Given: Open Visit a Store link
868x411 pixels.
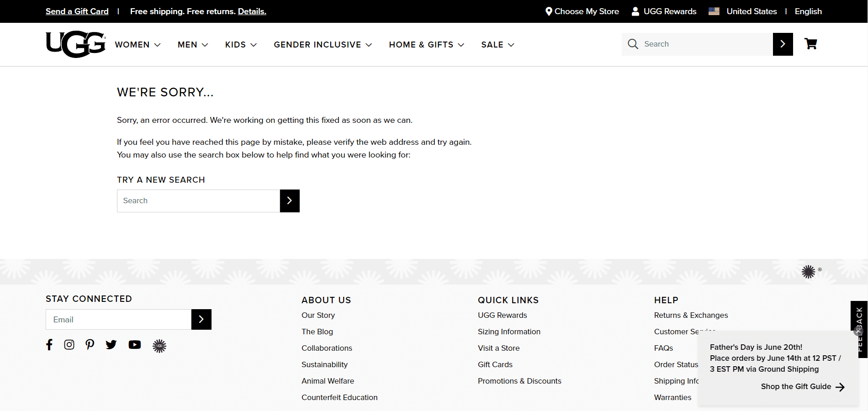Looking at the screenshot, I should tap(498, 348).
